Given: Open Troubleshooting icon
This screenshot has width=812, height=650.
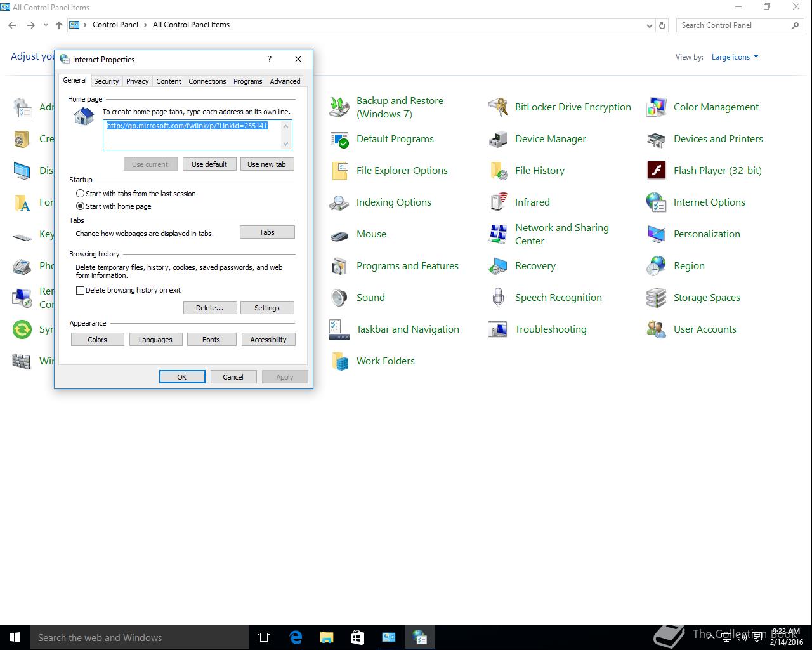Looking at the screenshot, I should (498, 329).
